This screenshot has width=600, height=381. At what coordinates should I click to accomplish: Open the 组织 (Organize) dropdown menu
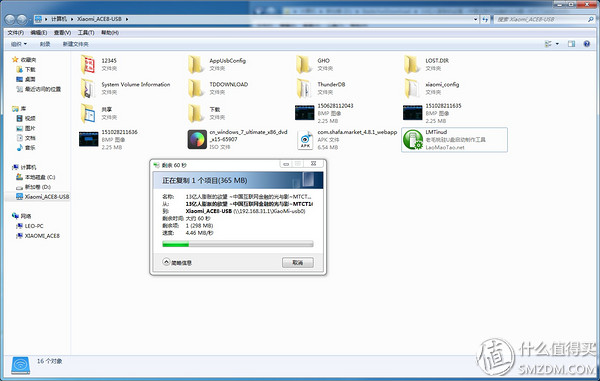point(19,44)
